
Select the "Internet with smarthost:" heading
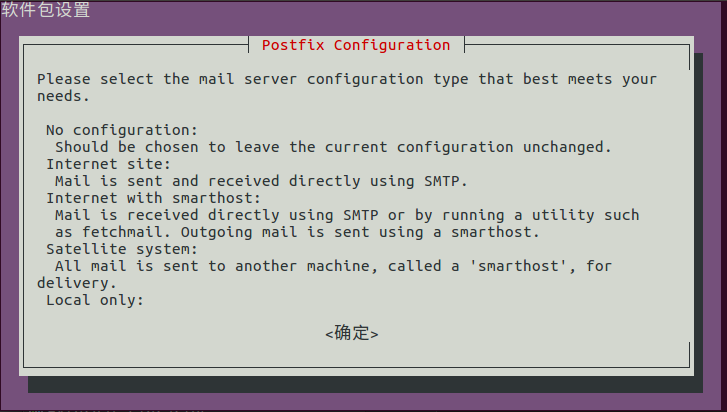(x=153, y=198)
